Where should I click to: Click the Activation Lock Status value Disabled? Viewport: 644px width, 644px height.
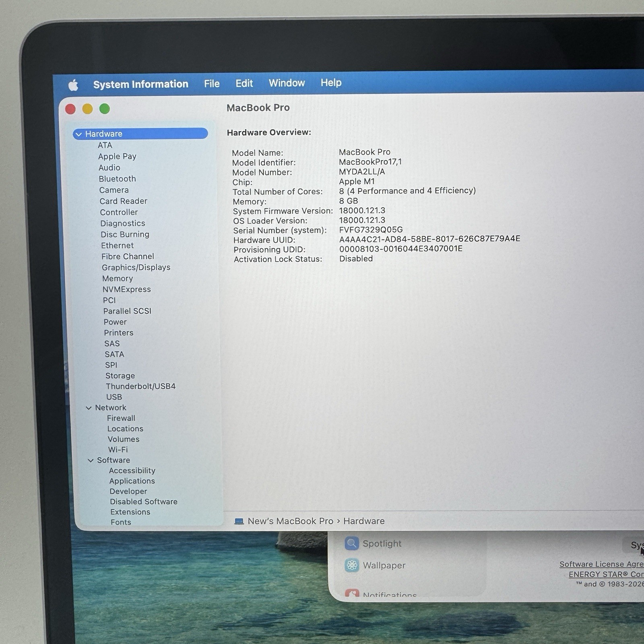(356, 259)
